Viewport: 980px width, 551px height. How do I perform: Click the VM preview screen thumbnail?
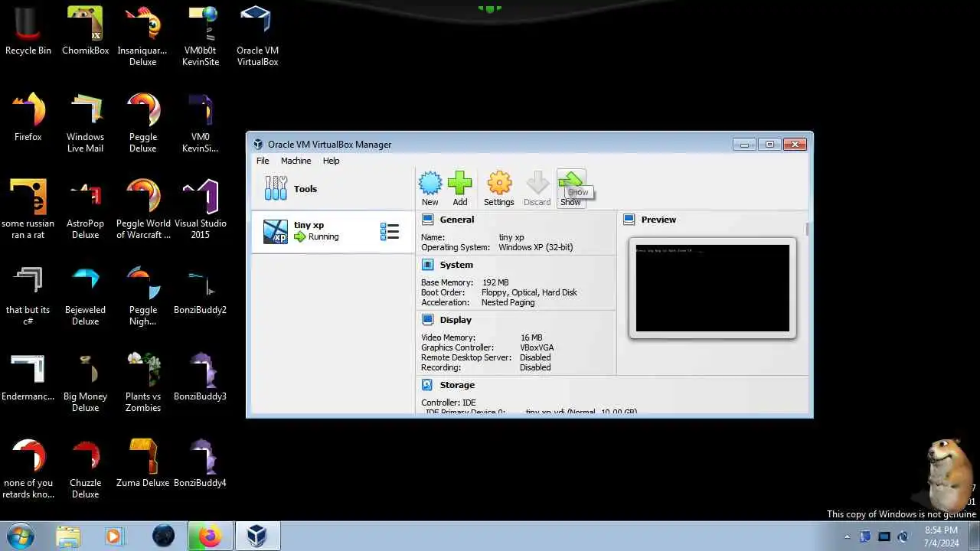coord(712,288)
